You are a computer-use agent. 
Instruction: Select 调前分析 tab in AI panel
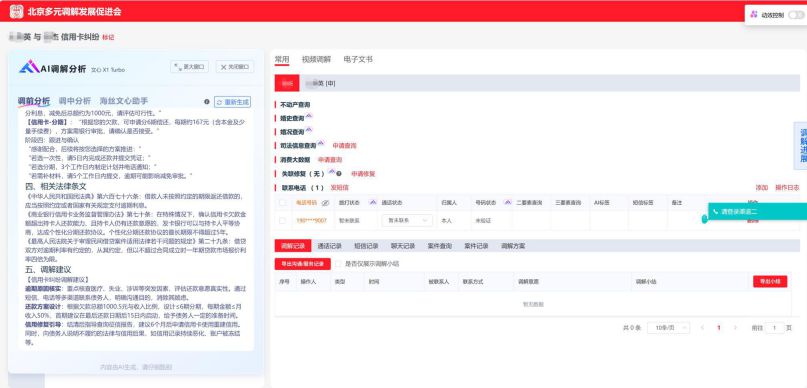(34, 101)
